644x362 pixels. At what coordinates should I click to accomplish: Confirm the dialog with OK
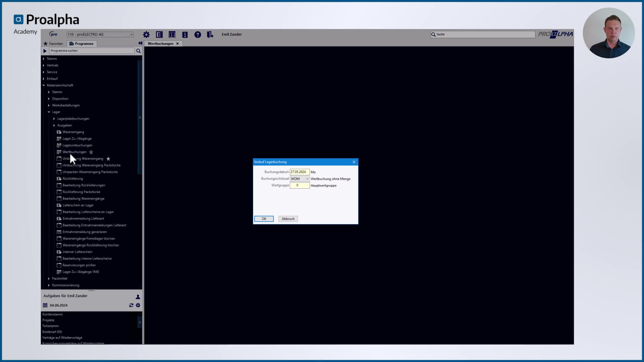click(x=264, y=219)
